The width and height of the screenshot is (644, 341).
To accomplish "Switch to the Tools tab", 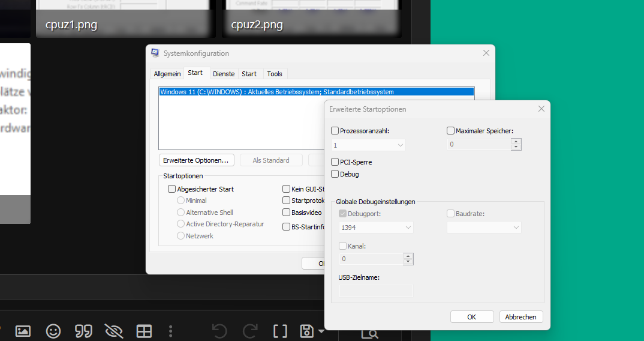I will (275, 74).
